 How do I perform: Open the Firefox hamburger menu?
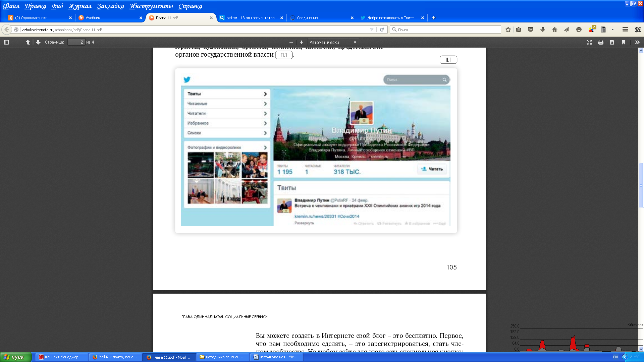[625, 29]
